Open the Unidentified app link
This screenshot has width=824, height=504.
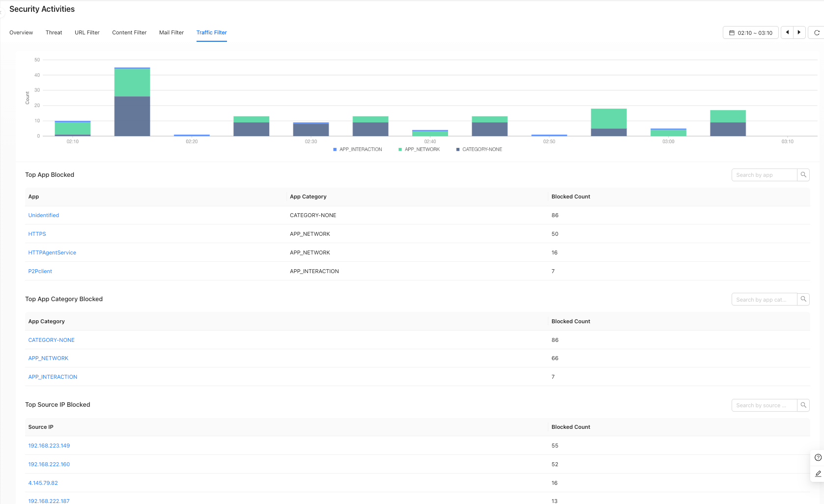(44, 215)
